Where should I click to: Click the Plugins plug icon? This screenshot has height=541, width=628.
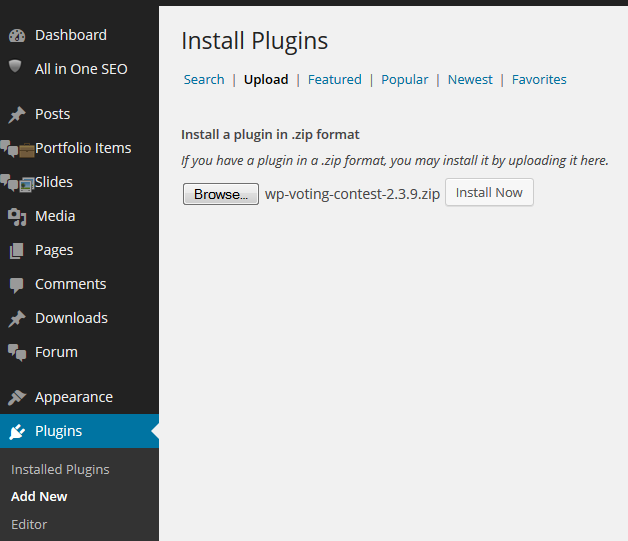(x=17, y=432)
